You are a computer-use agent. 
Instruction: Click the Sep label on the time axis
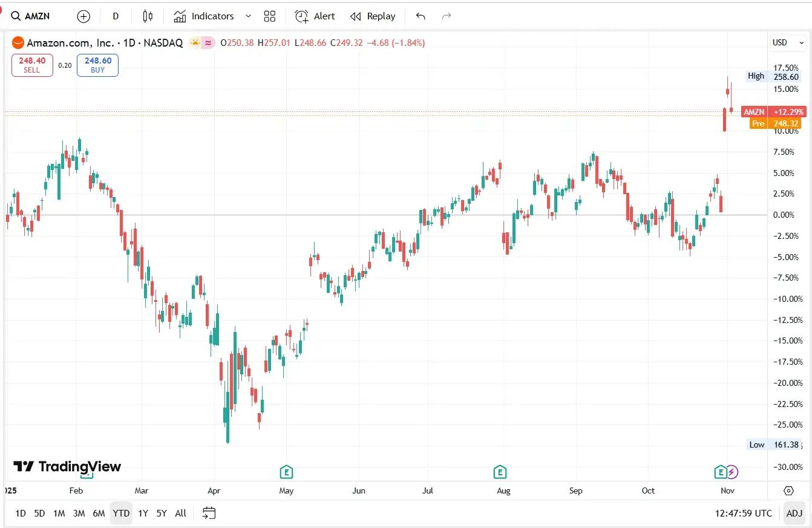[575, 491]
